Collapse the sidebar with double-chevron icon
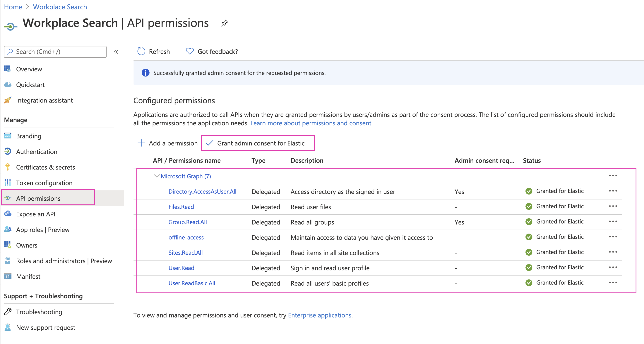Viewport: 644px width, 344px height. coord(116,52)
